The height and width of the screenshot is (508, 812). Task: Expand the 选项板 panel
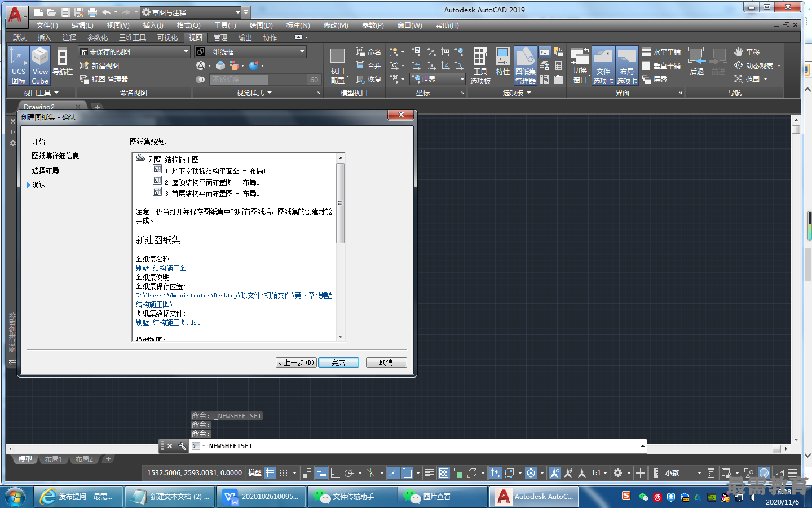(x=517, y=93)
